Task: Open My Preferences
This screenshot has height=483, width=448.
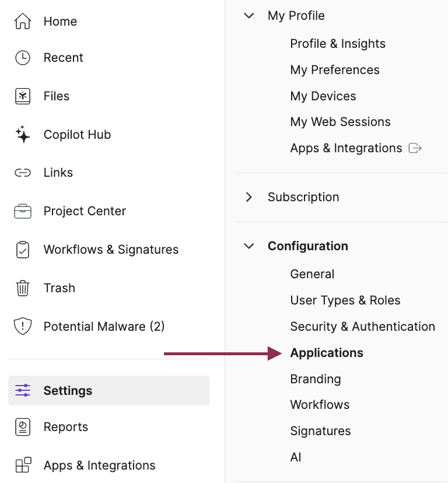Action: point(334,69)
